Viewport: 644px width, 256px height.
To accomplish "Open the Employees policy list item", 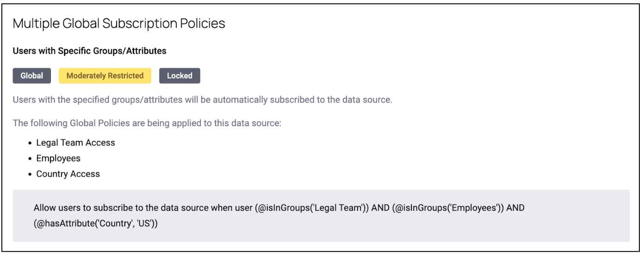I will coord(58,158).
